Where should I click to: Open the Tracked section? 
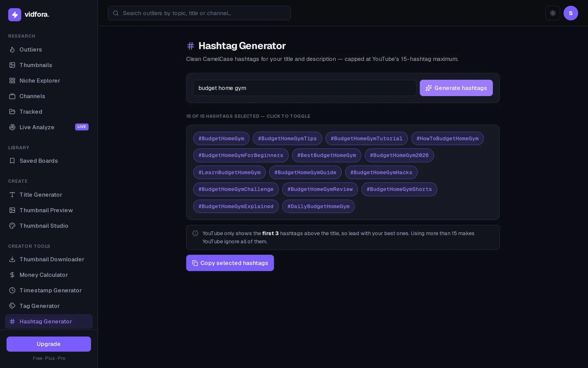point(49,112)
